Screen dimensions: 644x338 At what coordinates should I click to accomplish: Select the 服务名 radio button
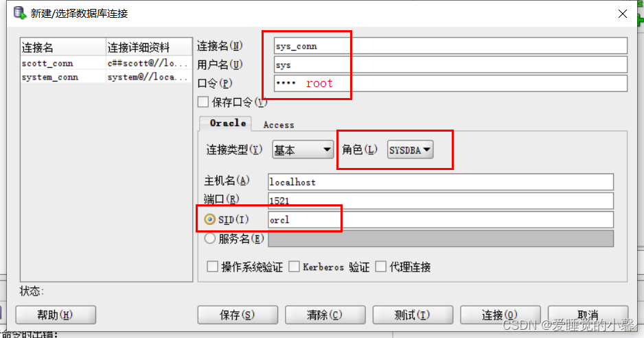coord(210,239)
